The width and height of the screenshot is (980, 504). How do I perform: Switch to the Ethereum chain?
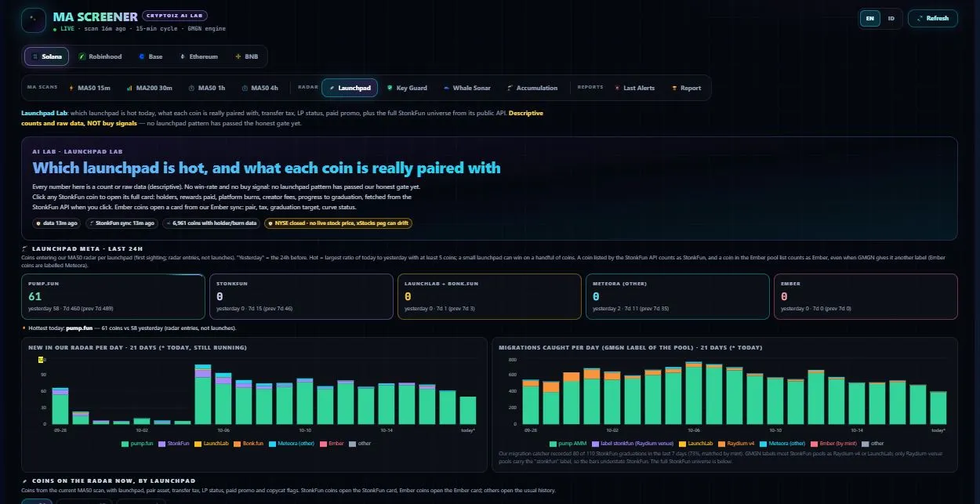198,56
